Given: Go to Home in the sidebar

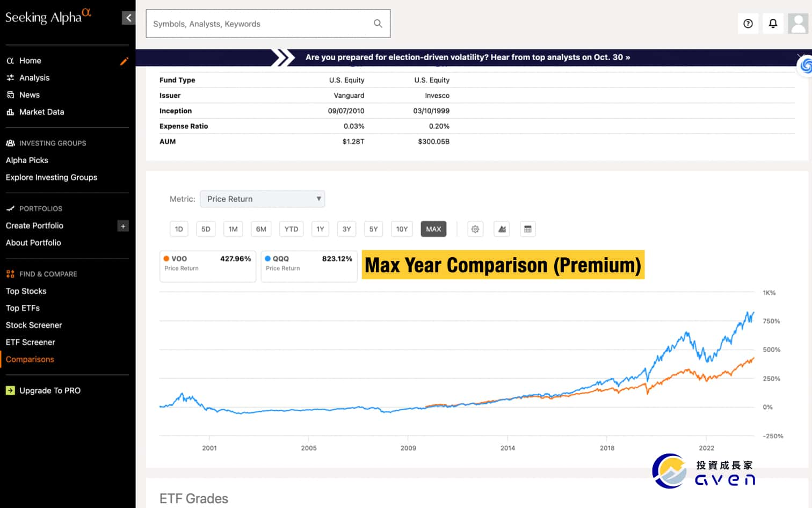Looking at the screenshot, I should [30, 61].
